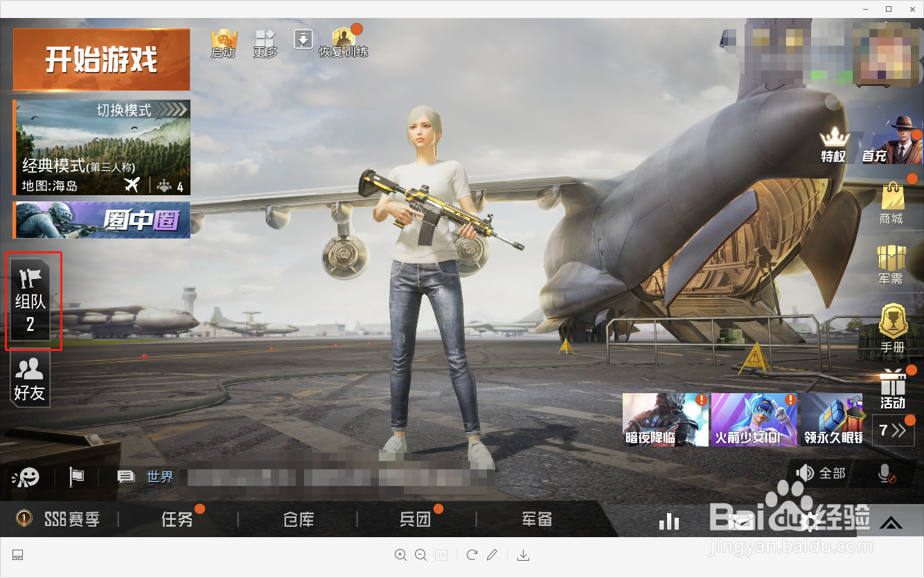The width and height of the screenshot is (924, 578).
Task: Open 火箭少女101 event thumbnail
Action: 754,419
